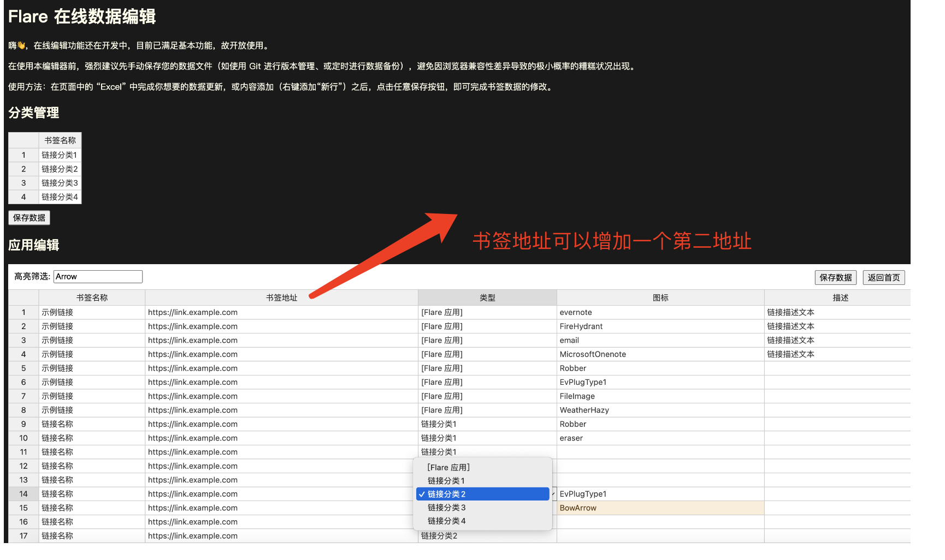The width and height of the screenshot is (945, 560).
Task: Select 链接分类1 cell in category table
Action: click(60, 155)
